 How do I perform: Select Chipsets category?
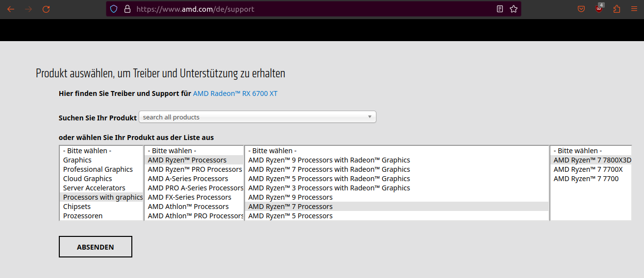(x=101, y=207)
